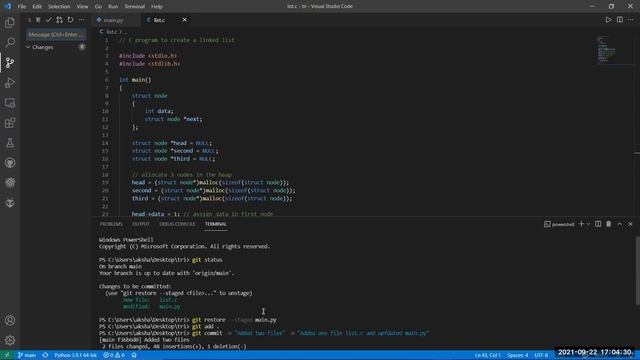The image size is (640, 360).
Task: Click the Accounts icon in activity bar
Action: (x=10, y=320)
